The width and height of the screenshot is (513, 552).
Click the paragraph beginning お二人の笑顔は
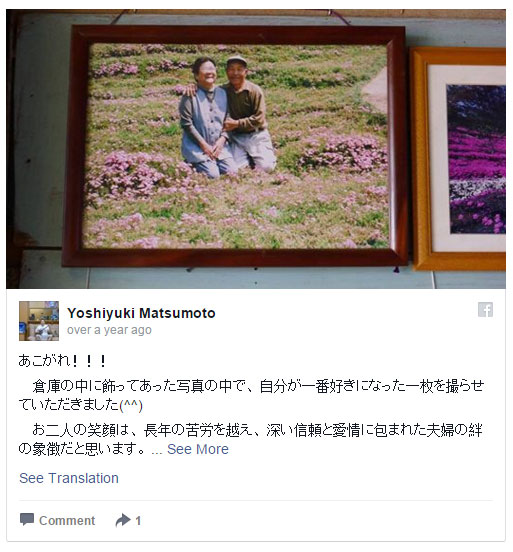pyautogui.click(x=250, y=439)
